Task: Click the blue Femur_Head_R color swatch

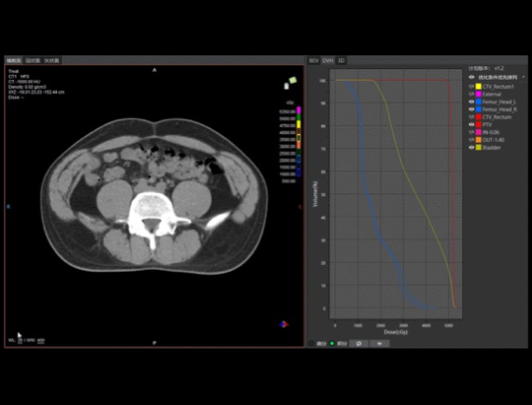Action: click(x=479, y=109)
